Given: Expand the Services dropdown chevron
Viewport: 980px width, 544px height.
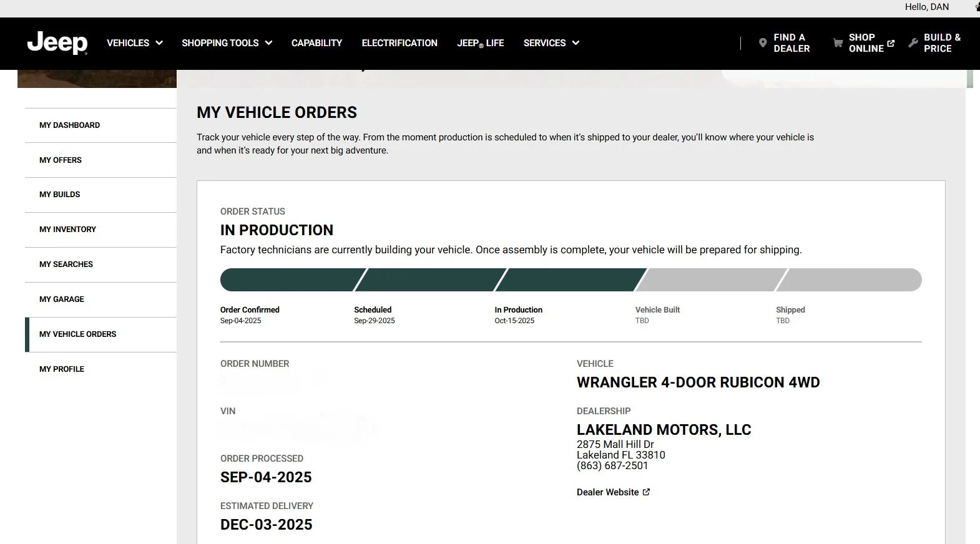Looking at the screenshot, I should 576,43.
